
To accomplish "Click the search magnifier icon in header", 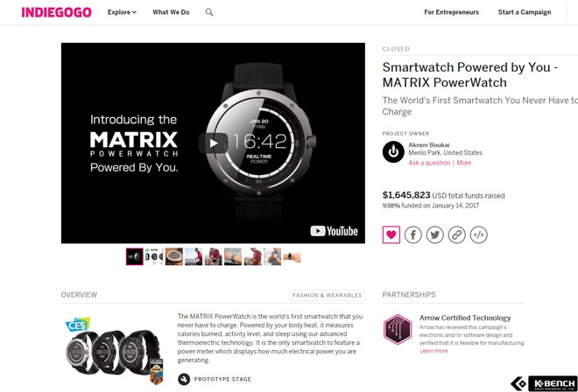I will pos(209,12).
